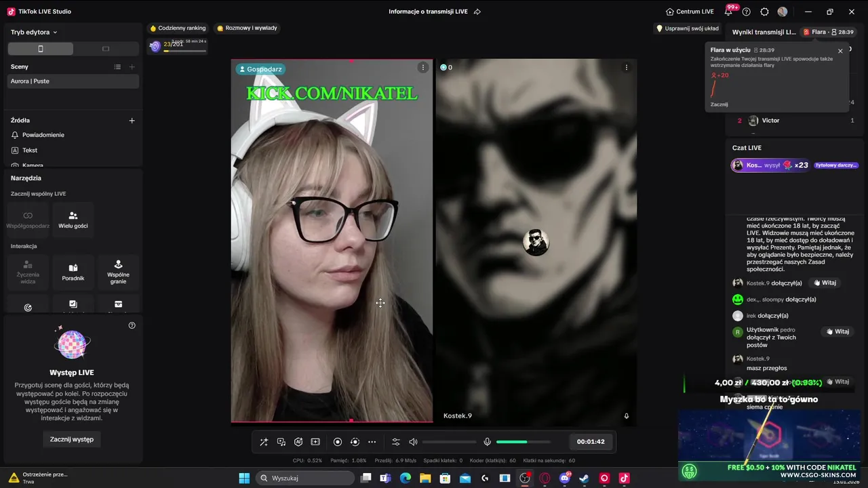The width and height of the screenshot is (868, 488).
Task: Click Victor in the ranking list
Action: [x=770, y=121]
